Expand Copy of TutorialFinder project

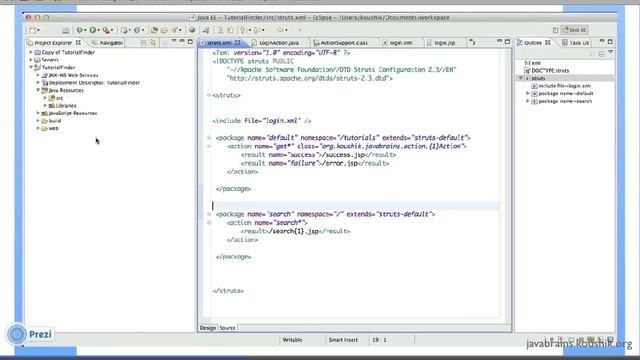coord(31,52)
